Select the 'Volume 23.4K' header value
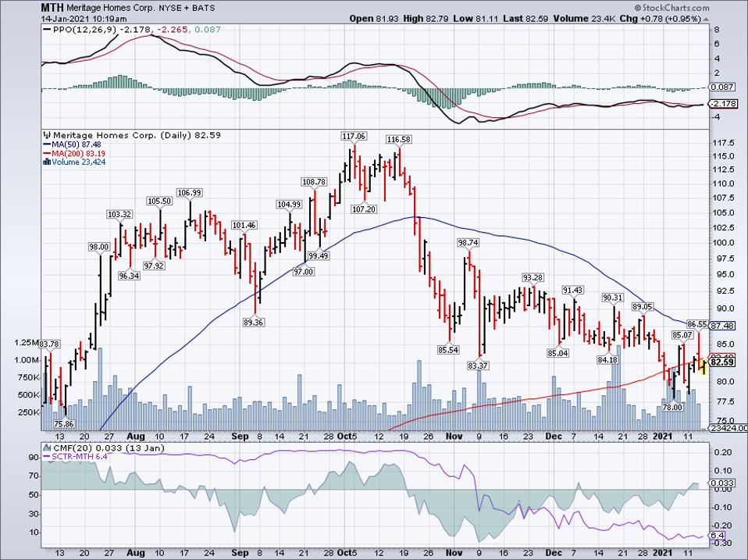The width and height of the screenshot is (748, 560). 585,19
